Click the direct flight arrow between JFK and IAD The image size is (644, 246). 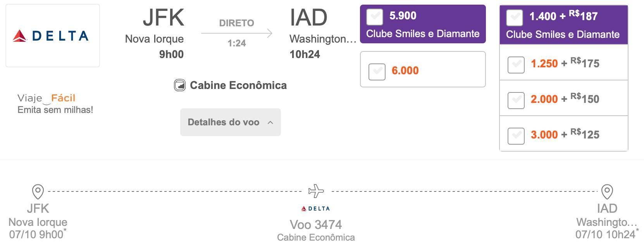(237, 33)
